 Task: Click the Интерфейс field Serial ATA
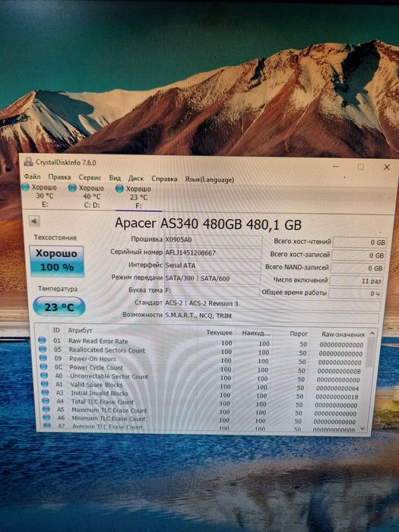click(x=212, y=266)
